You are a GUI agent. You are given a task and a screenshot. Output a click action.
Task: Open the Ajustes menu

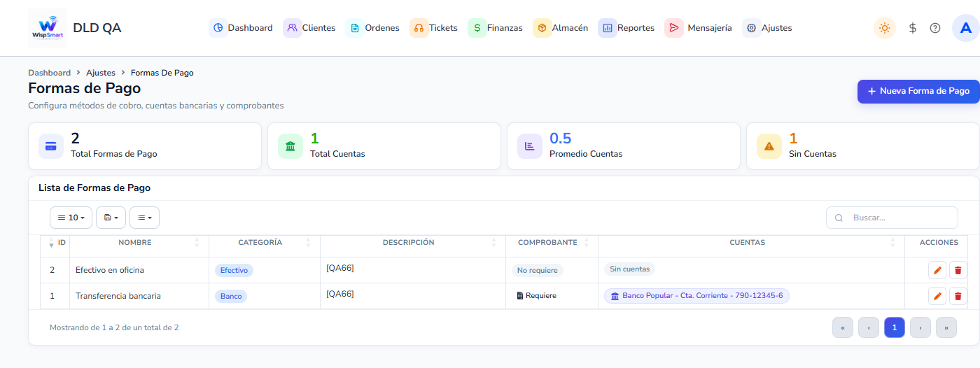click(768, 28)
